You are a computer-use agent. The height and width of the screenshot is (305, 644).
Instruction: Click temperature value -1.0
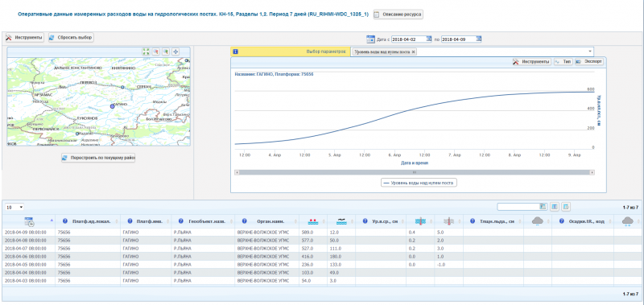click(x=441, y=265)
